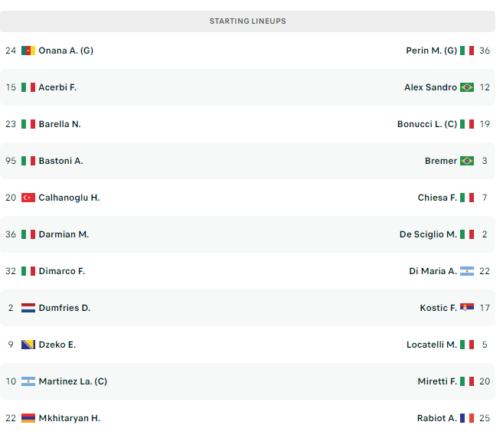503x448 pixels.
Task: Click Cameroon flag next to Onana
Action: coord(28,51)
